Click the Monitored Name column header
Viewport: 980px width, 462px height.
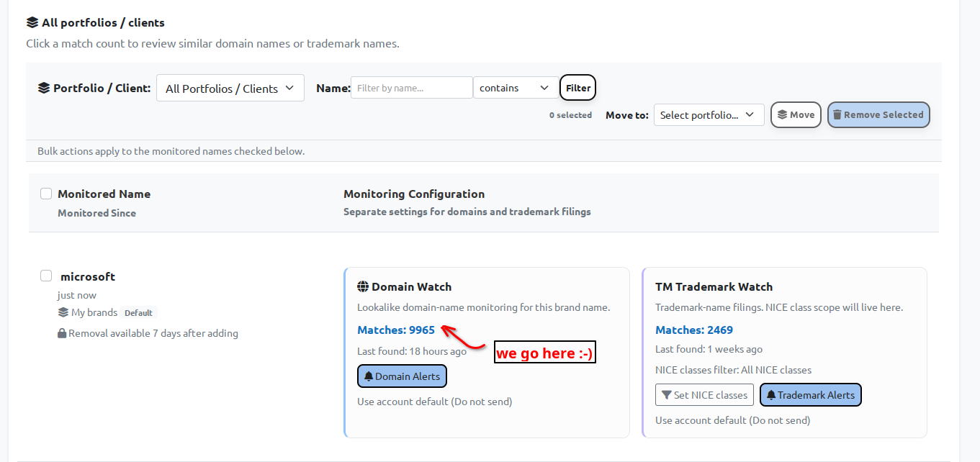[104, 194]
